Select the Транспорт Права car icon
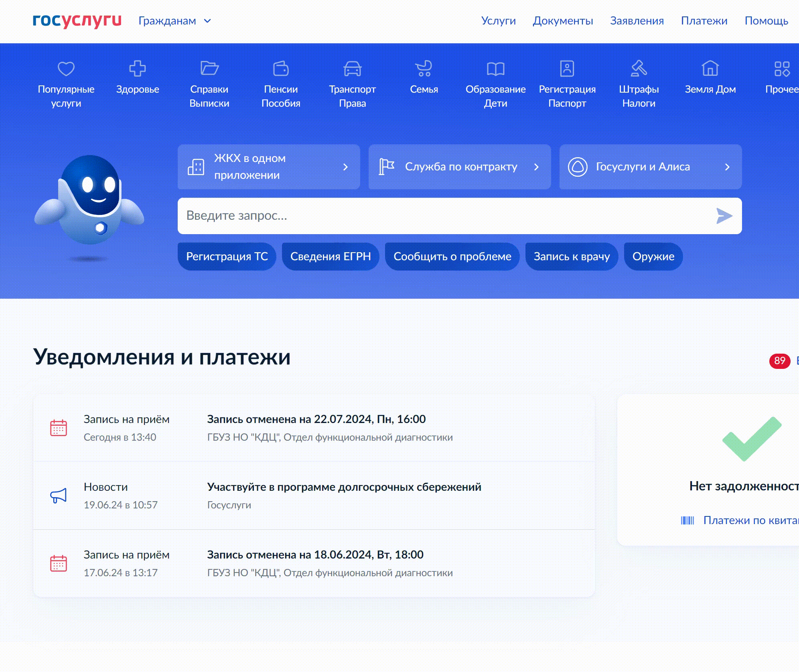The image size is (799, 672). click(353, 69)
